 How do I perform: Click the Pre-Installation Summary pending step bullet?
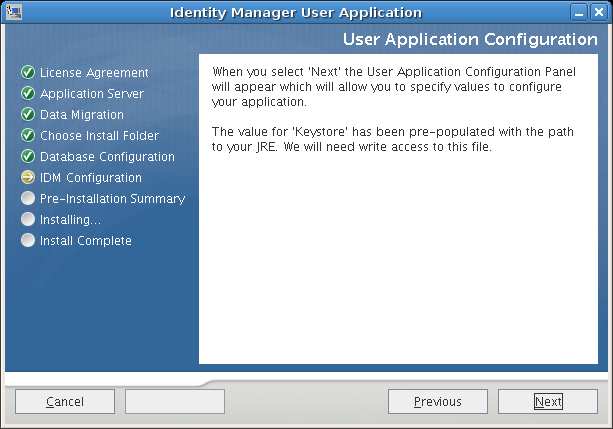[x=28, y=199]
